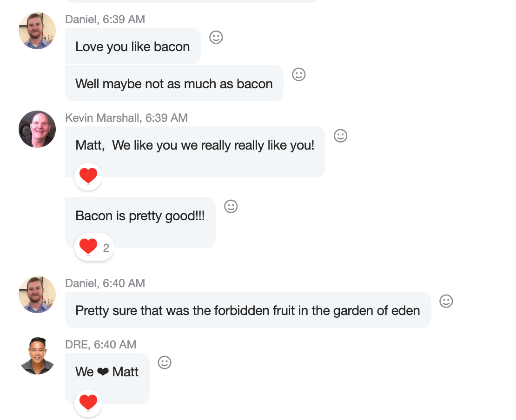This screenshot has height=420, width=516.
Task: Toggle heart reaction under 'We ❤ Matt'
Action: coord(88,403)
